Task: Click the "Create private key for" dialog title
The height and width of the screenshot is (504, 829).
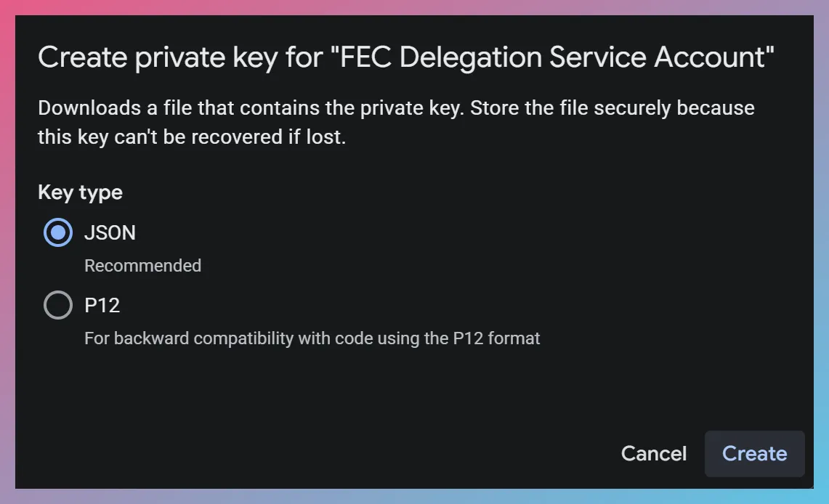Action: [178, 57]
